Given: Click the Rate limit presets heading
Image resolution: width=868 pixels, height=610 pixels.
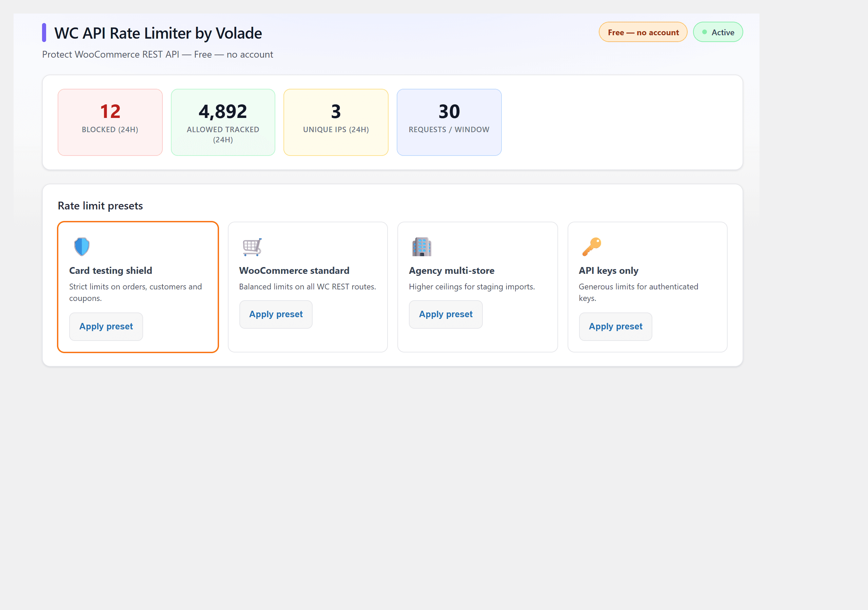Looking at the screenshot, I should (x=100, y=206).
